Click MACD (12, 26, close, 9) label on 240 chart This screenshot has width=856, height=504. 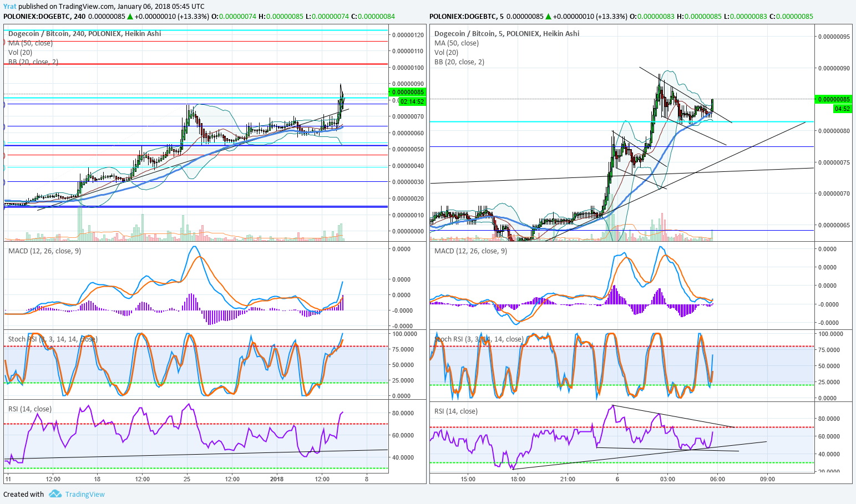pos(44,251)
